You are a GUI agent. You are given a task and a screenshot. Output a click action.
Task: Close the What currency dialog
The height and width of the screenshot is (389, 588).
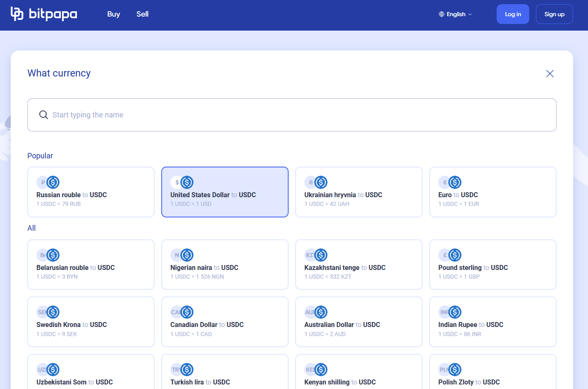coord(550,74)
